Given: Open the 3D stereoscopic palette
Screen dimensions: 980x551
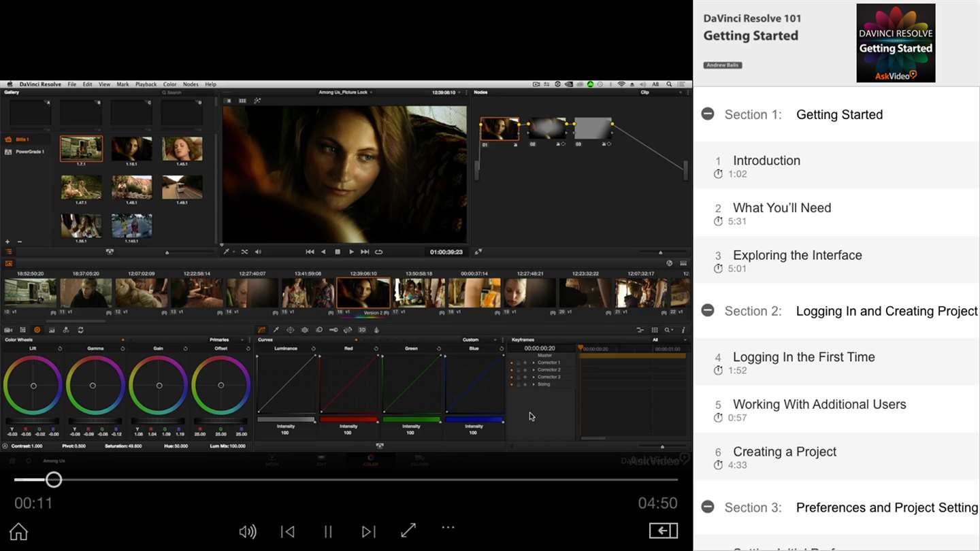Looking at the screenshot, I should tap(362, 330).
